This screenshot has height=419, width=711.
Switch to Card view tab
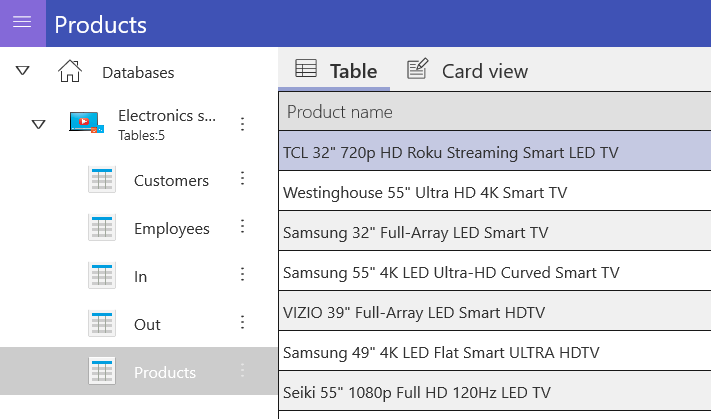click(x=467, y=70)
